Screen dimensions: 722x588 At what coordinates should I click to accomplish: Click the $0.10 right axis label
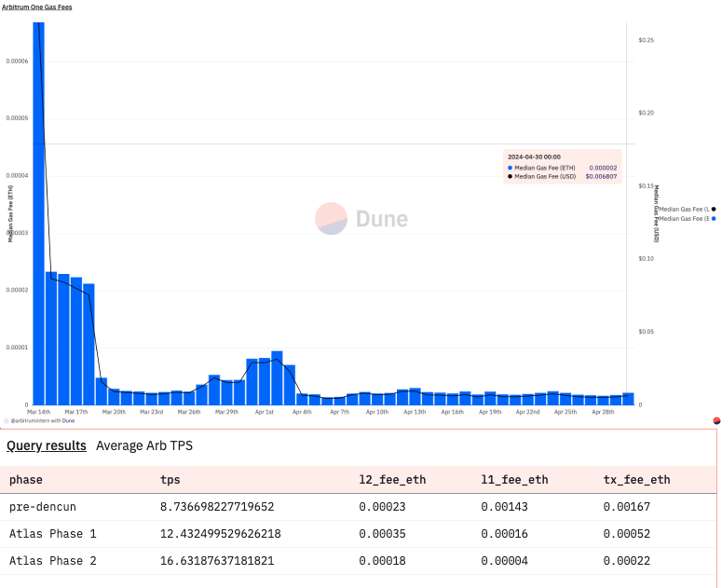click(x=646, y=258)
